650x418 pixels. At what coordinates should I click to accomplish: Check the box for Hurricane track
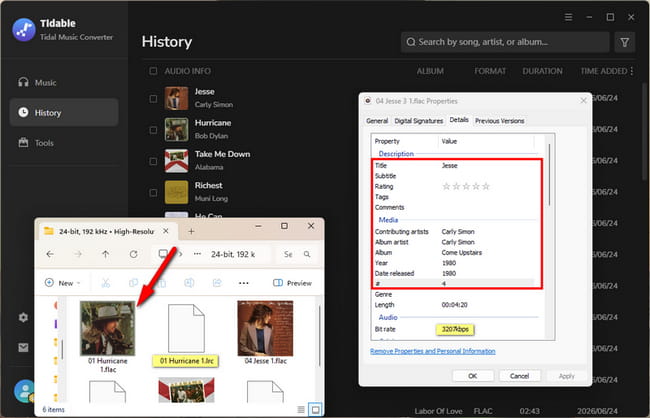[x=153, y=130]
